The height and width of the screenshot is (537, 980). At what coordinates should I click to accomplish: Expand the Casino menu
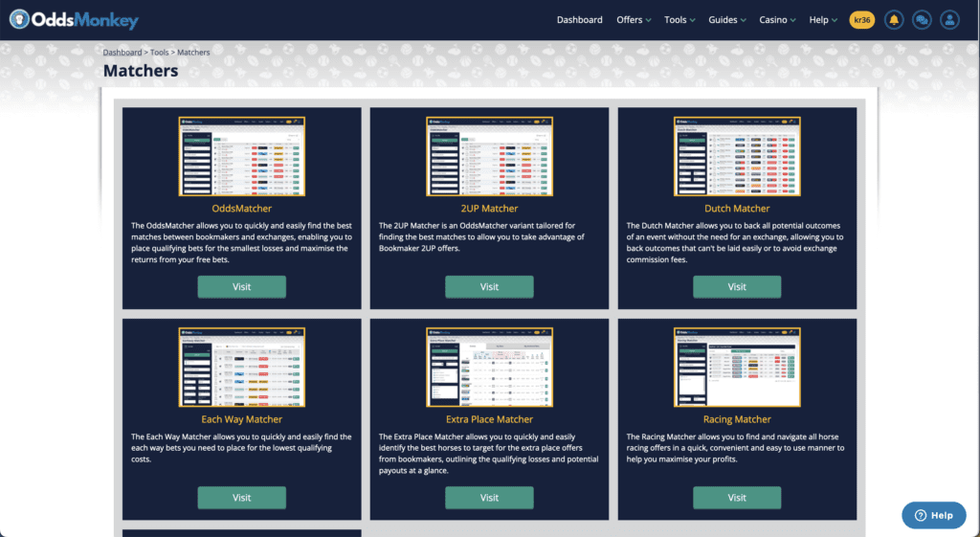777,20
